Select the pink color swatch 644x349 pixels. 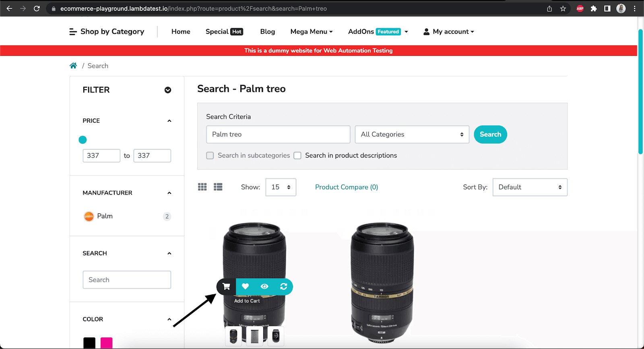107,343
